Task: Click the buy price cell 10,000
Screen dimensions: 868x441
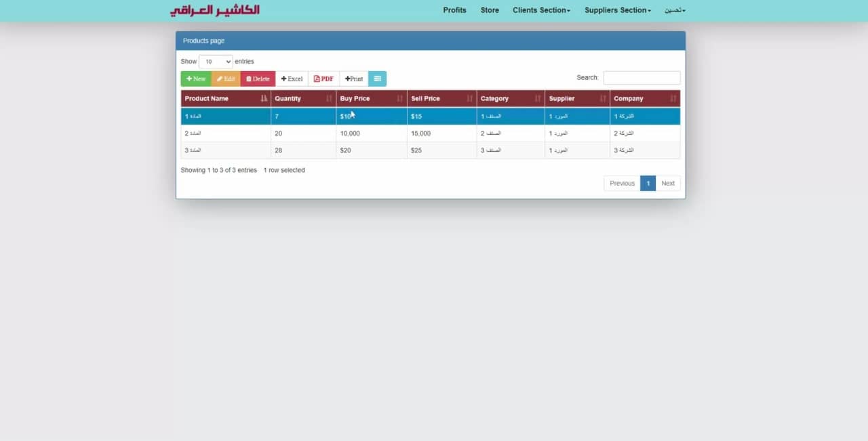Action: pos(372,133)
